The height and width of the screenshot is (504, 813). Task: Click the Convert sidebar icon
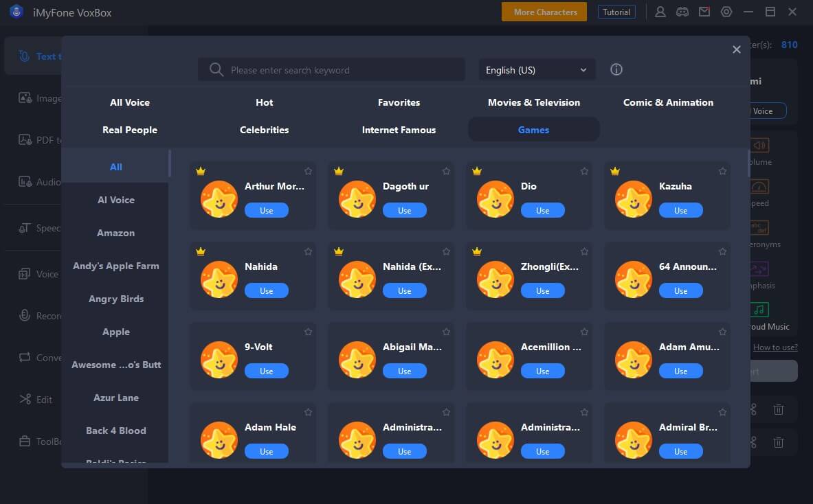[25, 358]
